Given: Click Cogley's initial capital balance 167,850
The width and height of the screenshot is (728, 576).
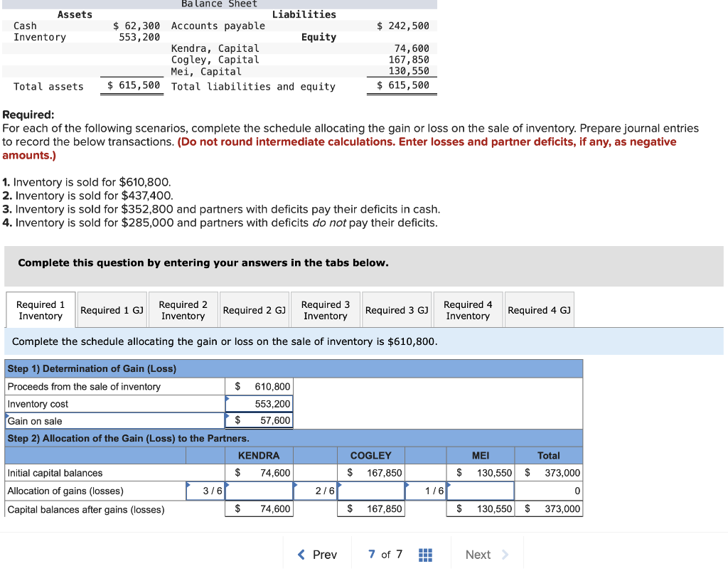Looking at the screenshot, I should tap(371, 473).
